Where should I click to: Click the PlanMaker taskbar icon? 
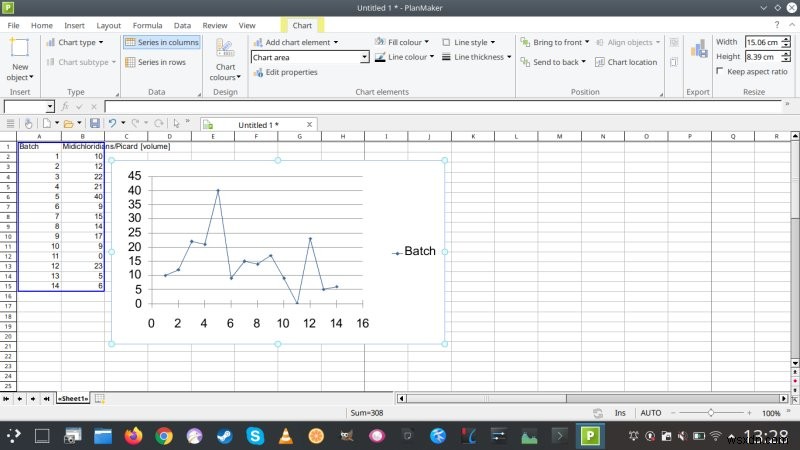(590, 436)
